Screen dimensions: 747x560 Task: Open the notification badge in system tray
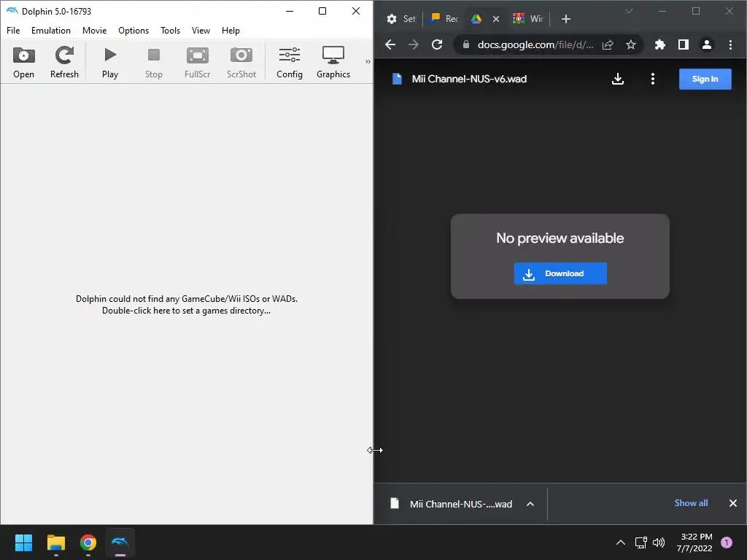click(727, 542)
